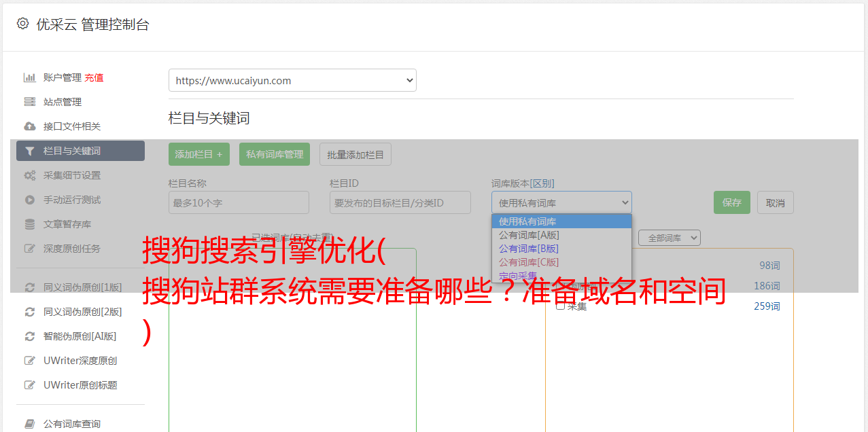Click the 186词 count
The height and width of the screenshot is (432, 868).
pyautogui.click(x=767, y=286)
